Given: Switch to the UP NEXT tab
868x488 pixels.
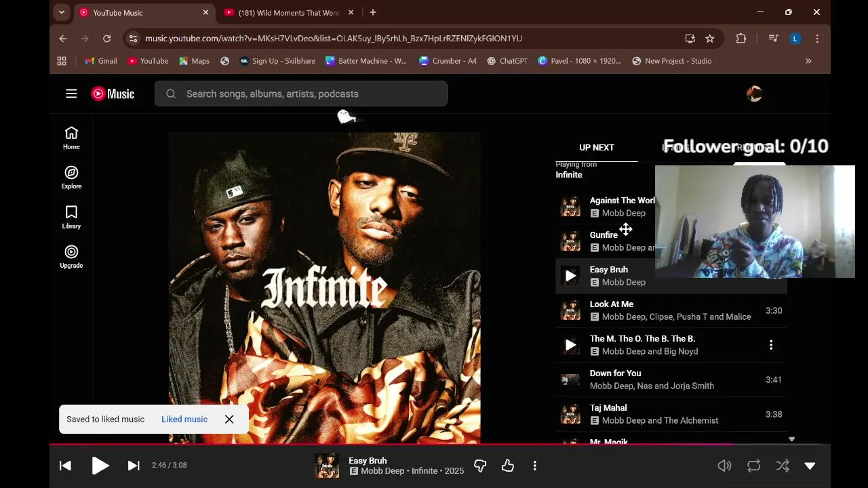Looking at the screenshot, I should click(x=597, y=147).
